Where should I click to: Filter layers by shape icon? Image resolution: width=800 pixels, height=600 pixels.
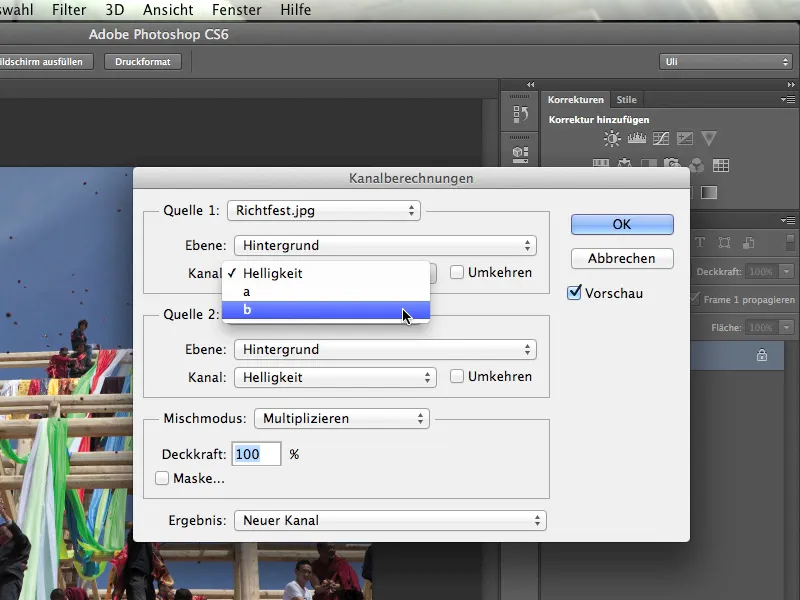pyautogui.click(x=724, y=242)
